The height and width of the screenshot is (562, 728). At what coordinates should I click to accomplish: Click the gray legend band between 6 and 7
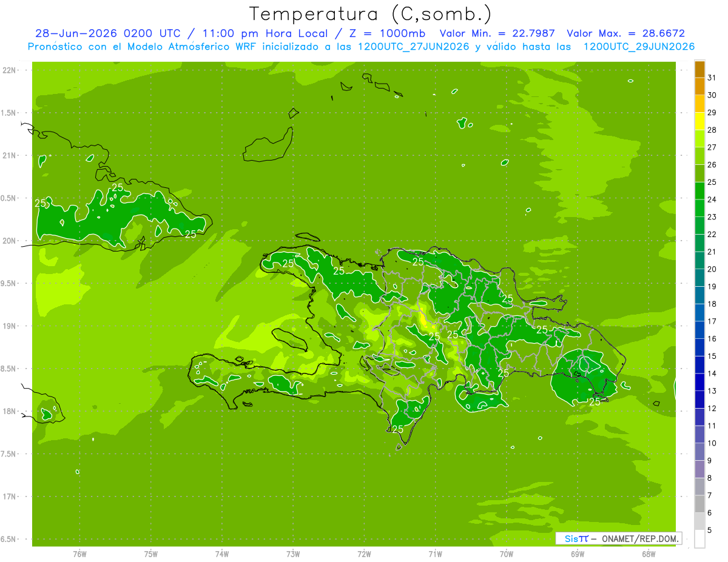(699, 504)
